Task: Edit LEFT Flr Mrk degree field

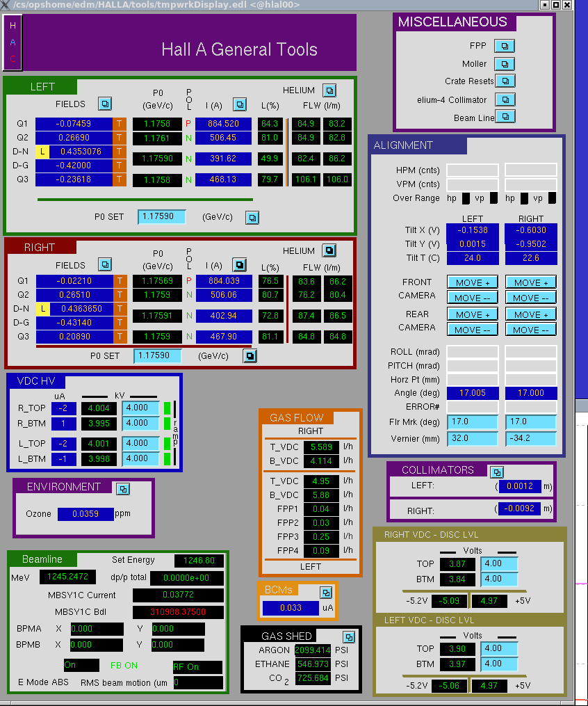Action: (x=473, y=422)
